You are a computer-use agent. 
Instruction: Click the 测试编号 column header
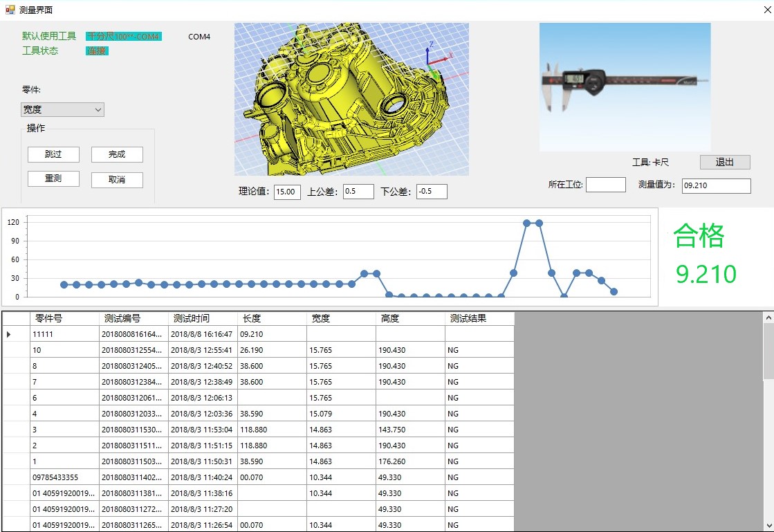pyautogui.click(x=133, y=318)
